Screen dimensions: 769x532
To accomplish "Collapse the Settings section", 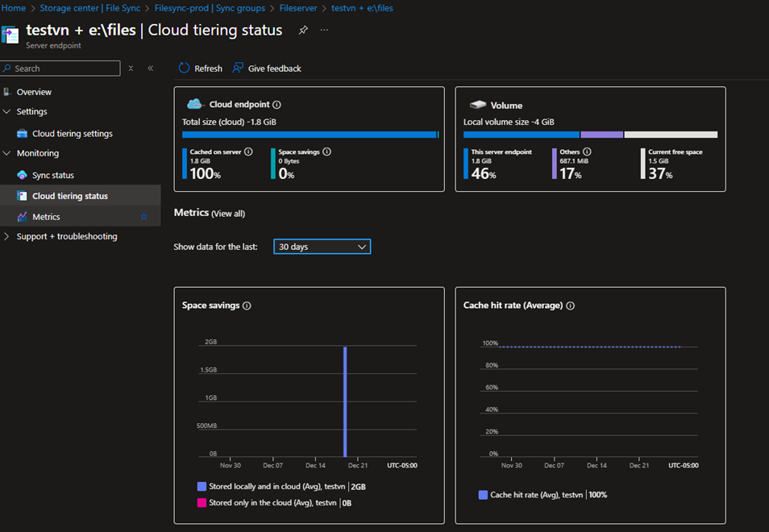I will coord(7,112).
